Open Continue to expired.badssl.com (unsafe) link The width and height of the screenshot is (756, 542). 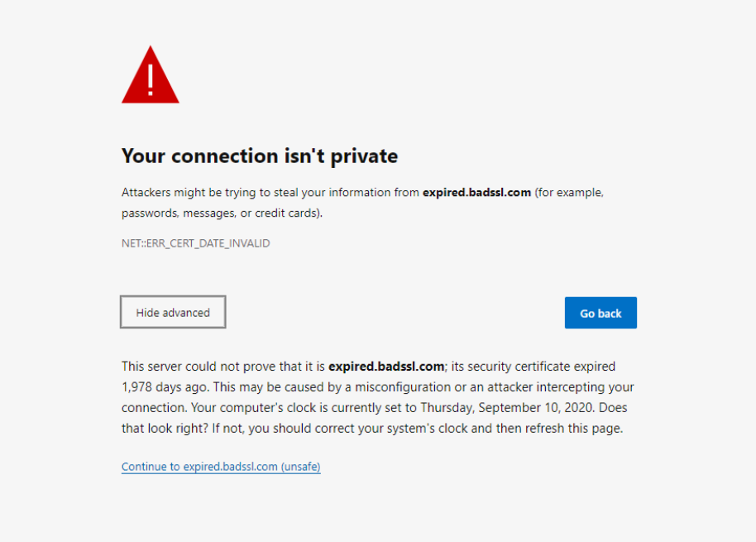coord(220,466)
